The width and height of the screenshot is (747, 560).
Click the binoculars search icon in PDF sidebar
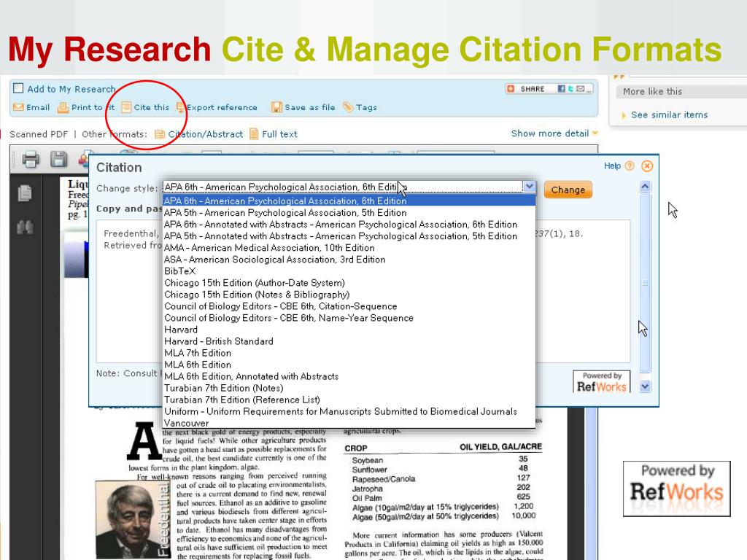[25, 227]
